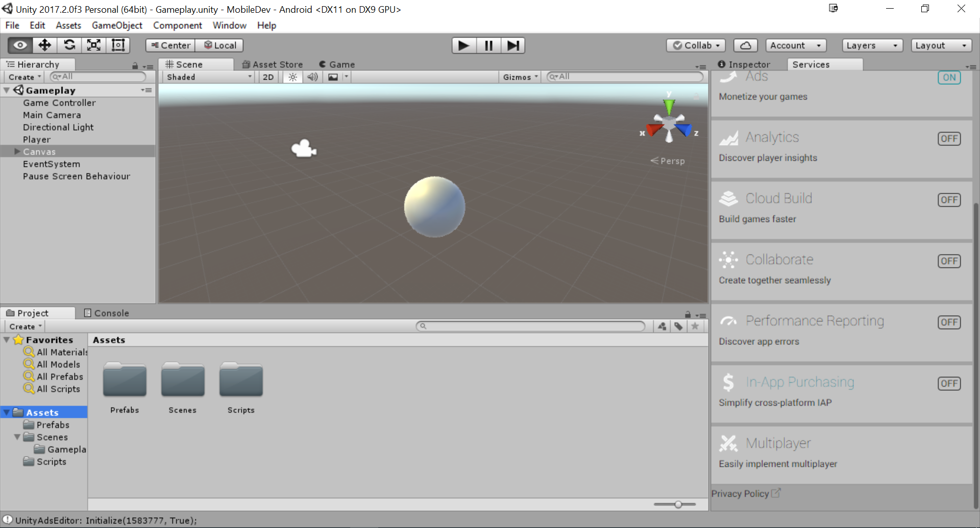
Task: Open Hierarchy panel options menu
Action: [148, 66]
